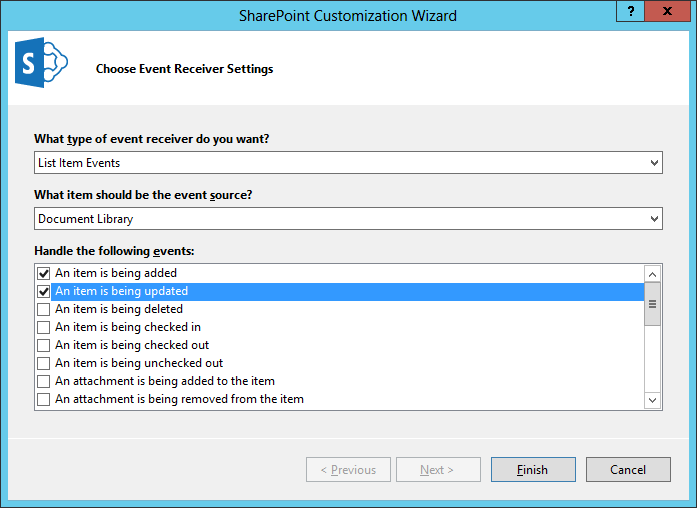Click the wizard title bar text
Image resolution: width=697 pixels, height=508 pixels.
click(x=348, y=15)
